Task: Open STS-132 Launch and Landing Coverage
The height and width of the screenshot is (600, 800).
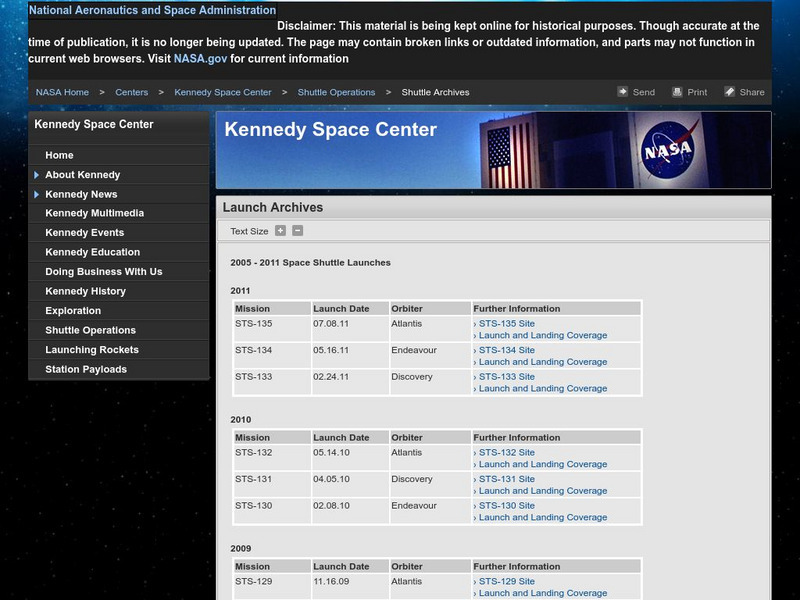Action: pos(543,464)
